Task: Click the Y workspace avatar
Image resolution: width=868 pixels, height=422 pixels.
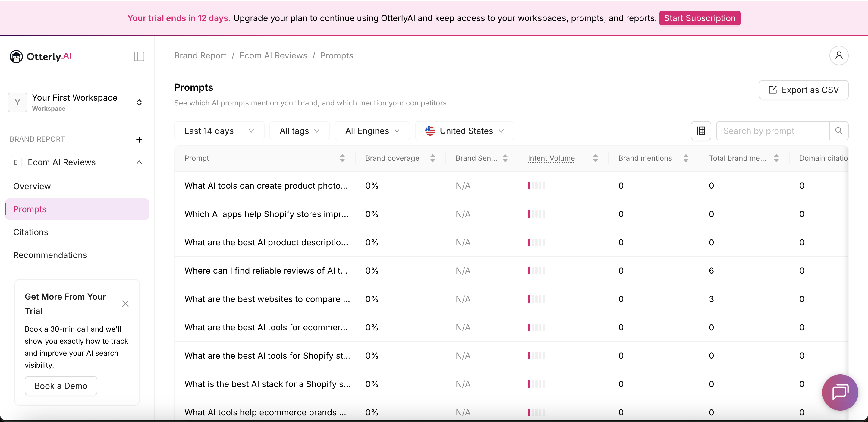Action: tap(17, 102)
